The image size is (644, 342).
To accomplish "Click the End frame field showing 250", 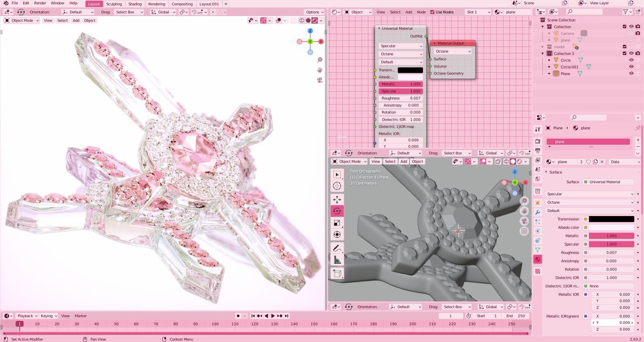I will click(x=516, y=316).
